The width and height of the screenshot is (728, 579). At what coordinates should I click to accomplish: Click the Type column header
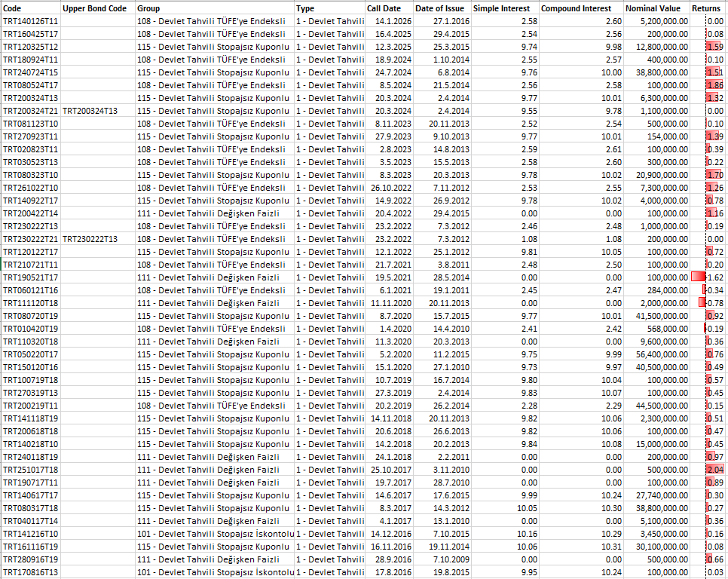(329, 8)
